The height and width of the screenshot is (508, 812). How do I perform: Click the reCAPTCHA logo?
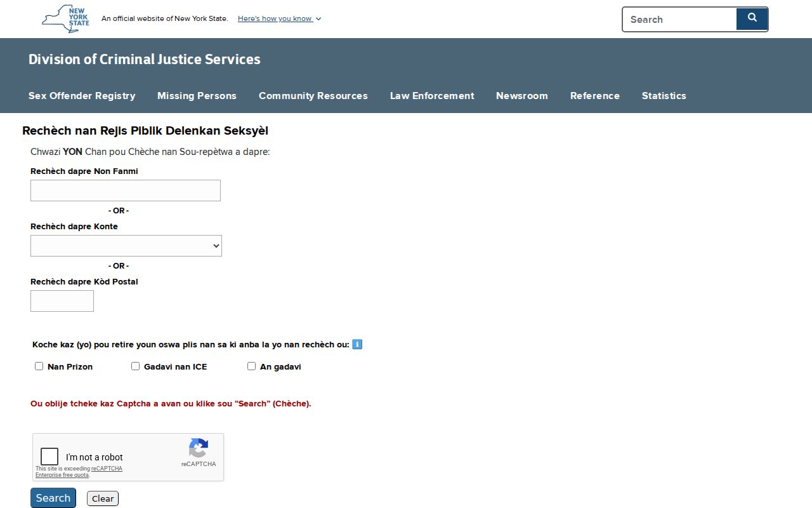(199, 448)
